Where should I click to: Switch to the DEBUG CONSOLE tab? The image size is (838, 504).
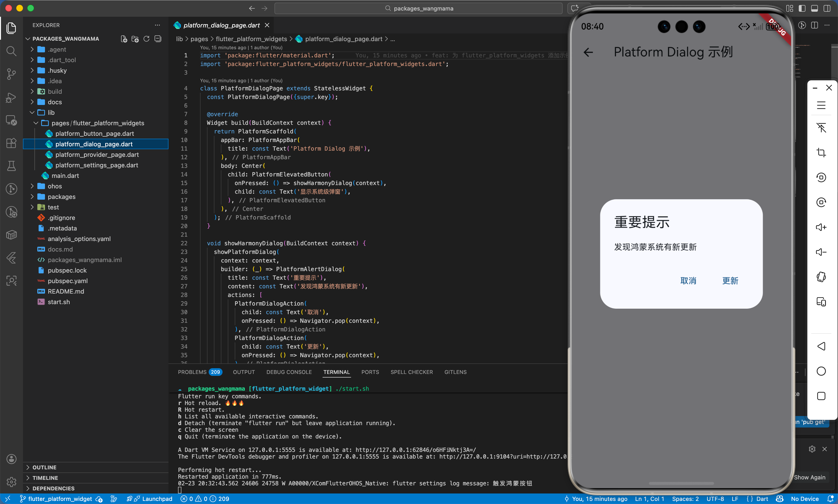[289, 372]
